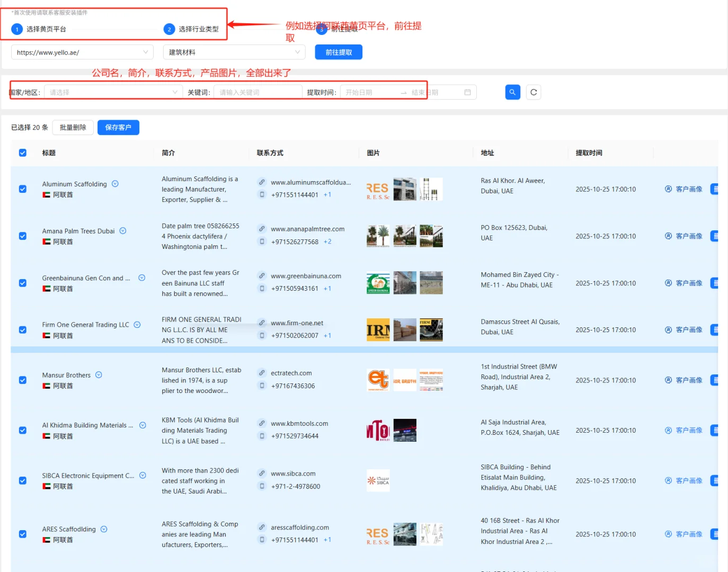
Task: Click phone icon beside +97167436306
Action: (x=262, y=386)
